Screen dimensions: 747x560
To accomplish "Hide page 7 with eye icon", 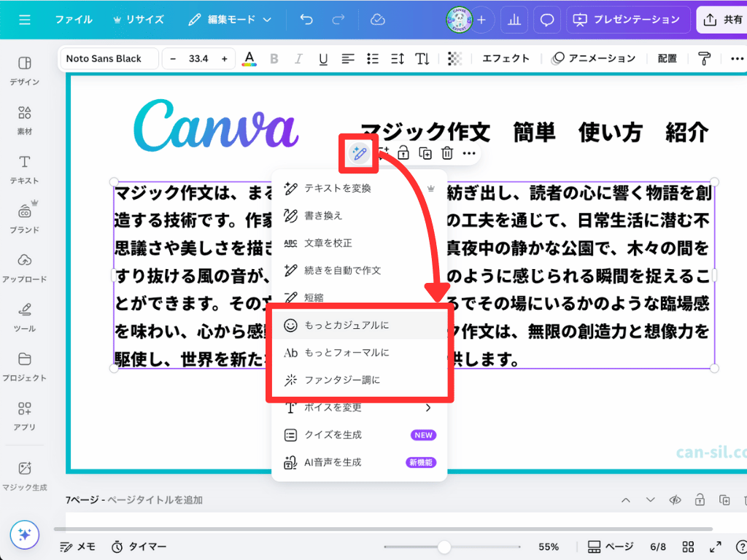I will click(675, 500).
